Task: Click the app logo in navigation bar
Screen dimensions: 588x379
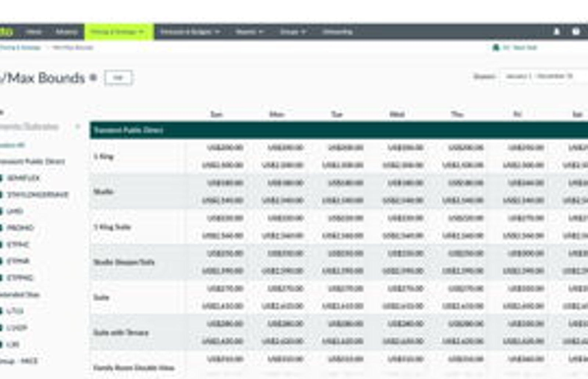Action: point(6,32)
